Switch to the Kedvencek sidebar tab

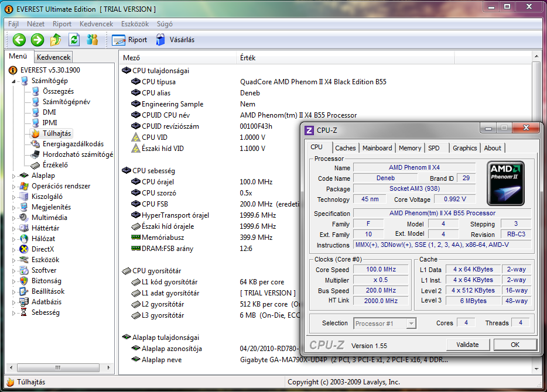click(53, 57)
